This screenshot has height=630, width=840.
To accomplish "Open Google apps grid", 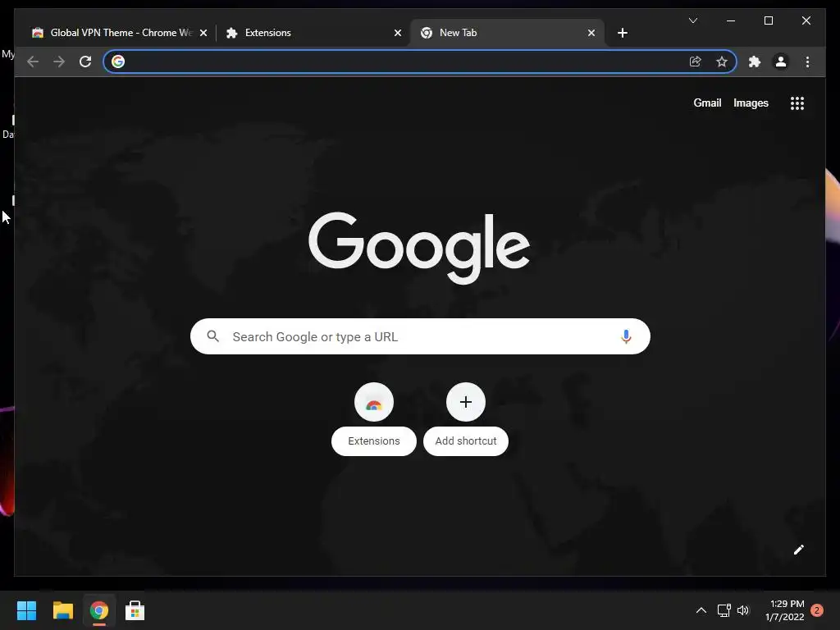I will [x=797, y=103].
